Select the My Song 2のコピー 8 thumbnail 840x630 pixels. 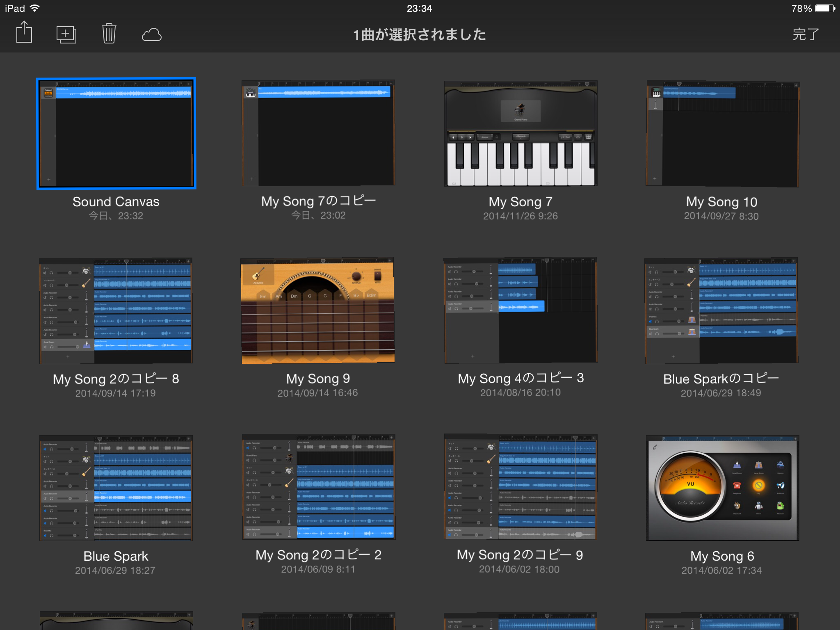click(116, 310)
